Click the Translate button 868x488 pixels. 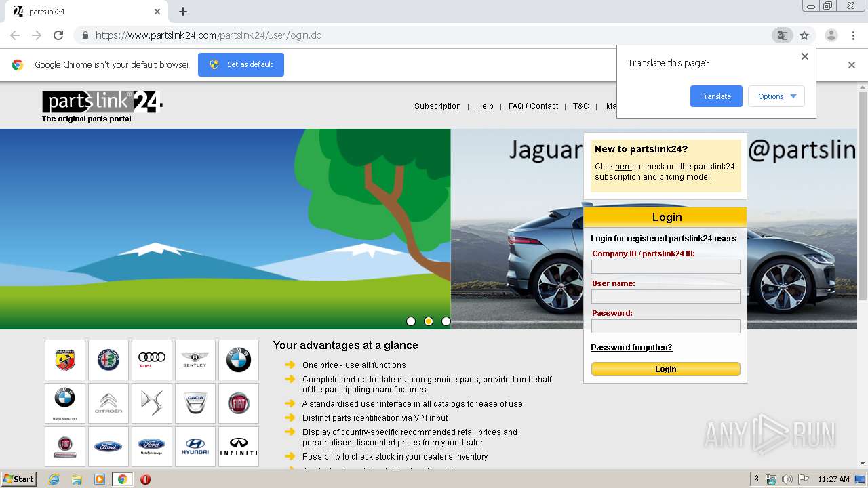[x=716, y=96]
